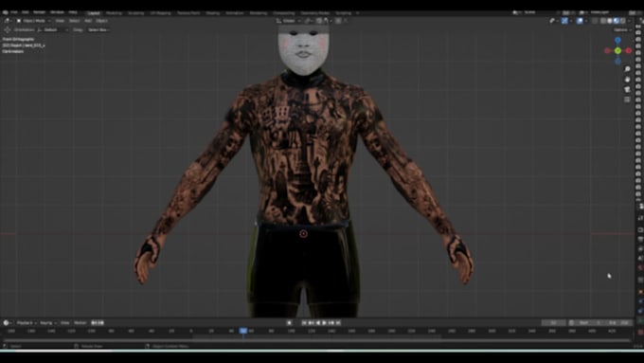Switch perspective/orthographic with the grid icon
Viewport: 644px width, 363px height.
[627, 100]
